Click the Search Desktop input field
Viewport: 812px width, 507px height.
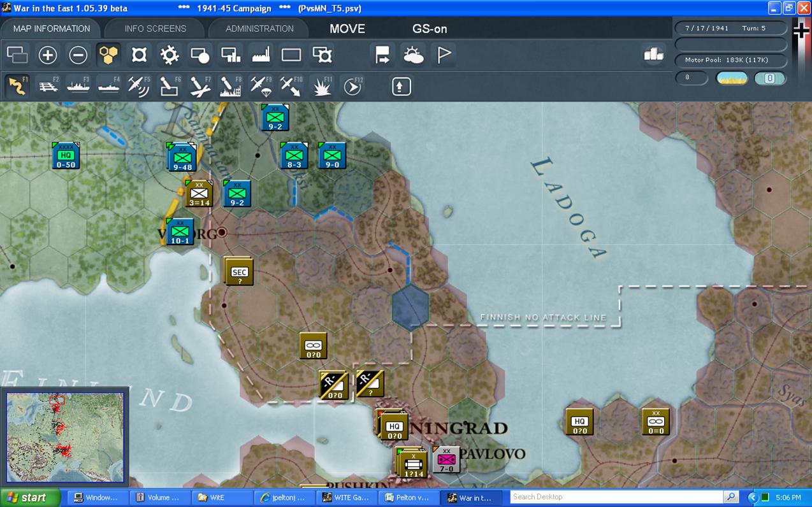coord(616,497)
